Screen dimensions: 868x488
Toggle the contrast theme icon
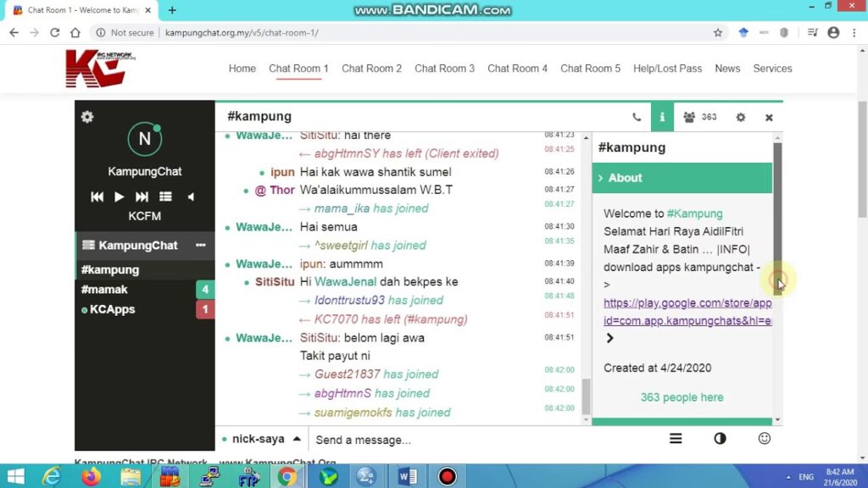[x=720, y=439]
